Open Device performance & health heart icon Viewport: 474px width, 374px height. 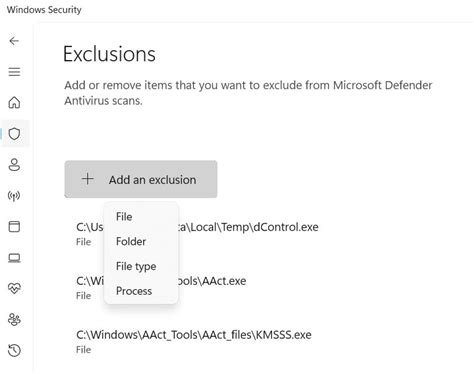[14, 288]
